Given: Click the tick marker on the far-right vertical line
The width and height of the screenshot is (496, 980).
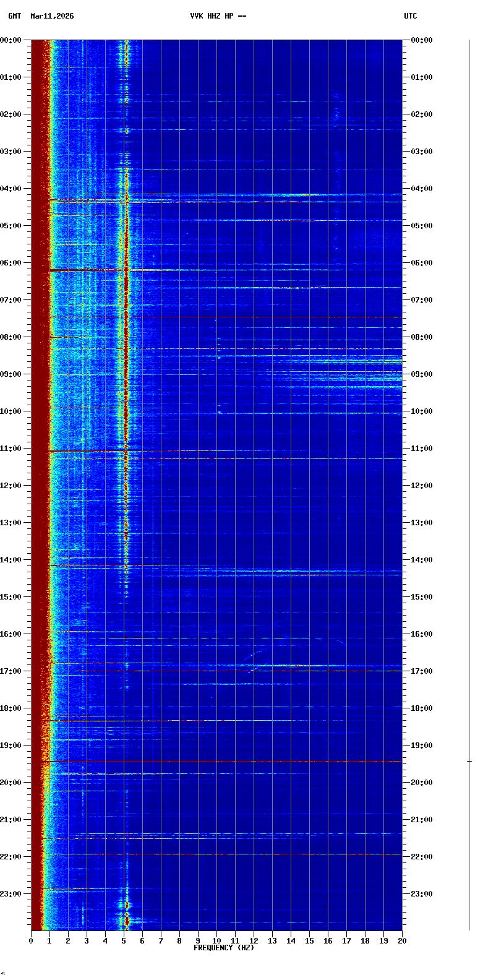Looking at the screenshot, I should [469, 761].
